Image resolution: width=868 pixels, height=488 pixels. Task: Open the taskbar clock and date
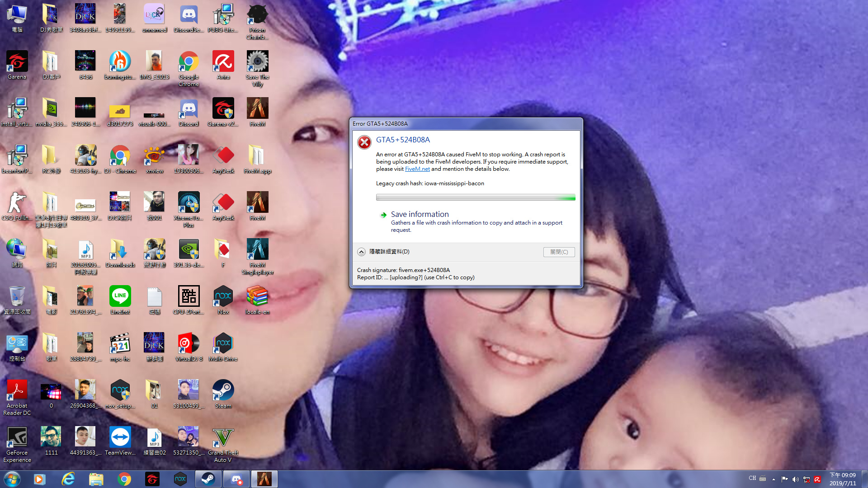click(x=842, y=479)
